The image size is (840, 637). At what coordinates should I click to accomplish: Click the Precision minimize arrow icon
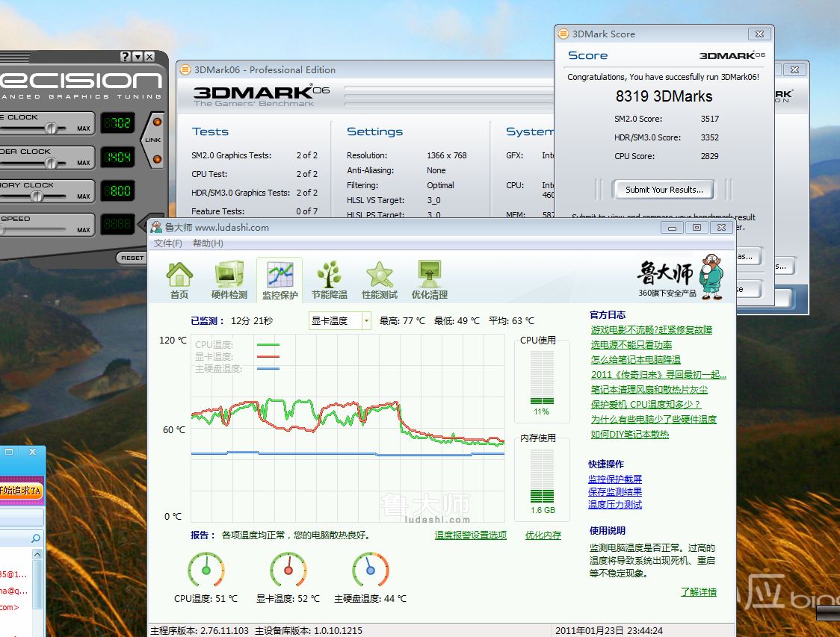click(x=138, y=56)
